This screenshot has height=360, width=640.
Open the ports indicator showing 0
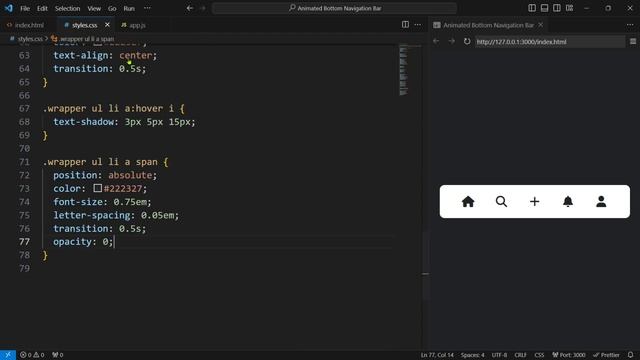pyautogui.click(x=58, y=355)
